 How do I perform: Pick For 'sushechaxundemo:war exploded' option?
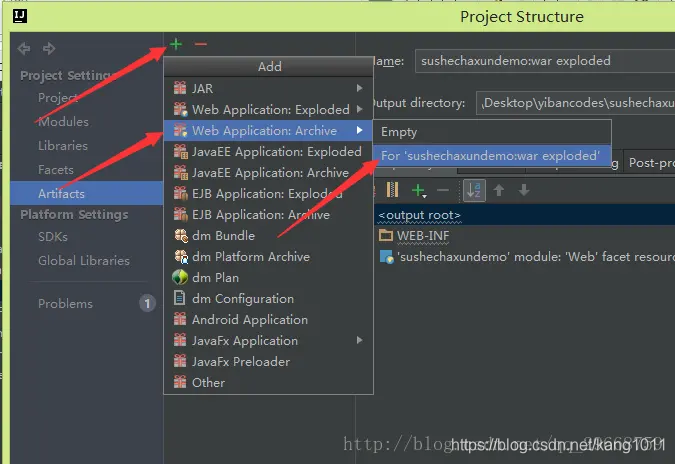[x=492, y=155]
